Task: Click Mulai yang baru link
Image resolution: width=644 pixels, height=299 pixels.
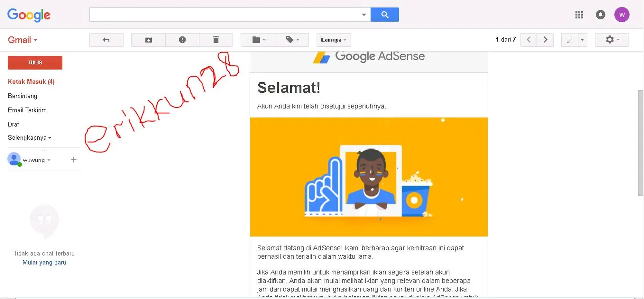Action: (x=44, y=262)
